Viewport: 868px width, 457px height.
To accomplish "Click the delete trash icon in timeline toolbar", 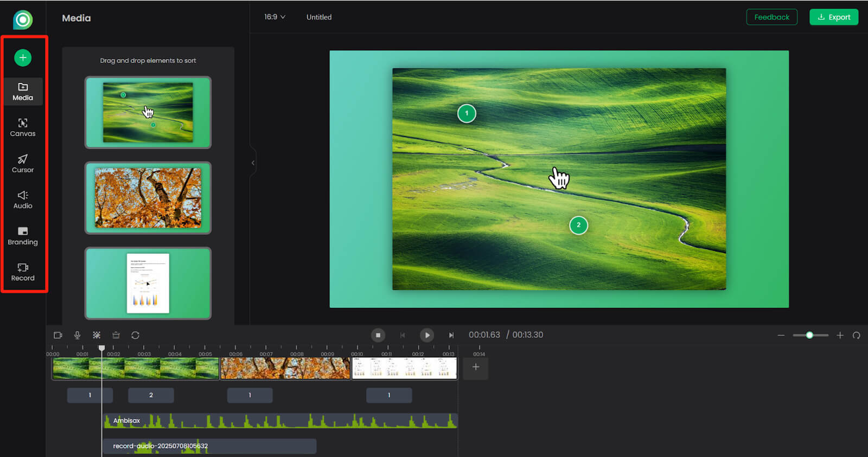I will pos(116,335).
